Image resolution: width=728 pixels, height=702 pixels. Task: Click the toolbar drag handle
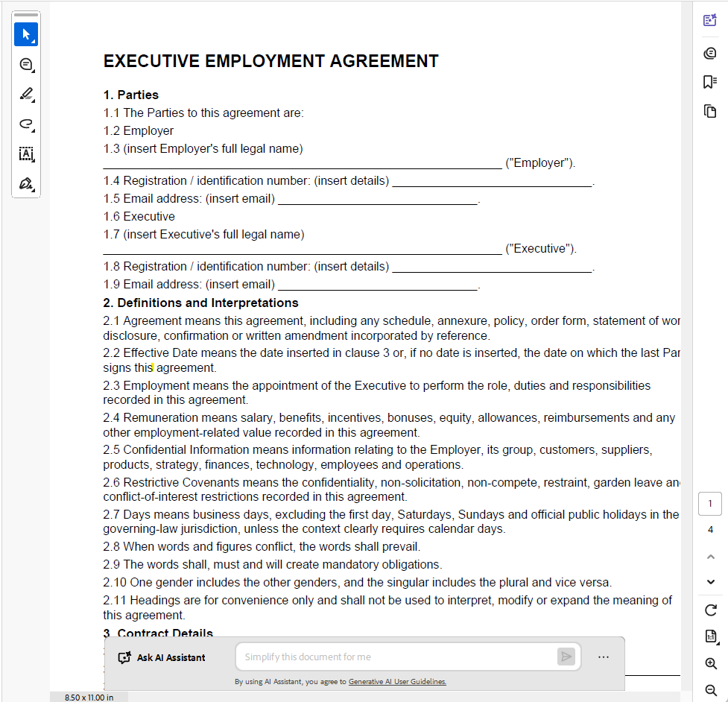26,15
